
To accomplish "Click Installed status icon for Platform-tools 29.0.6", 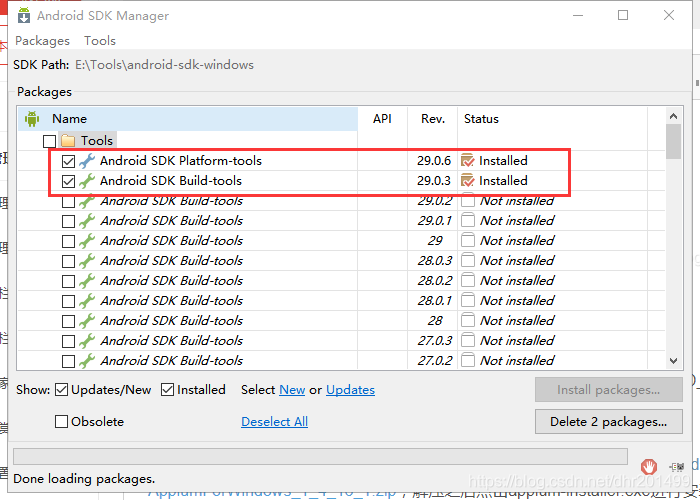I will click(468, 161).
